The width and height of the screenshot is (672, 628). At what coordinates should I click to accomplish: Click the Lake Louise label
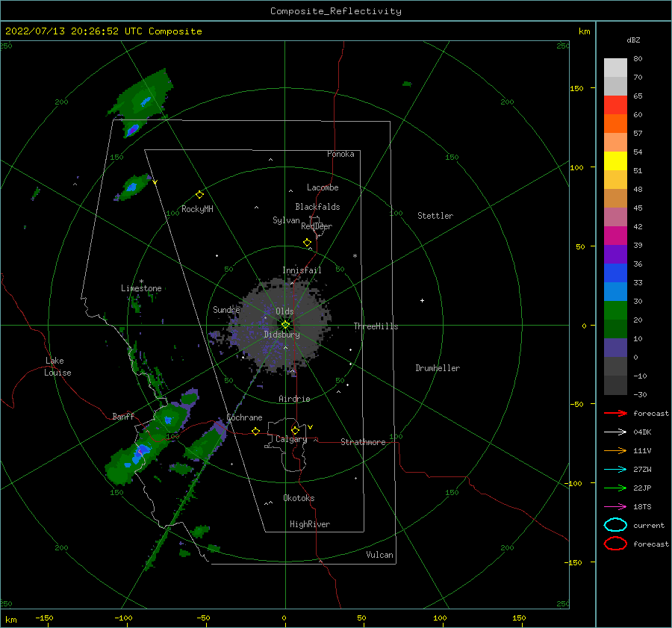pyautogui.click(x=57, y=367)
